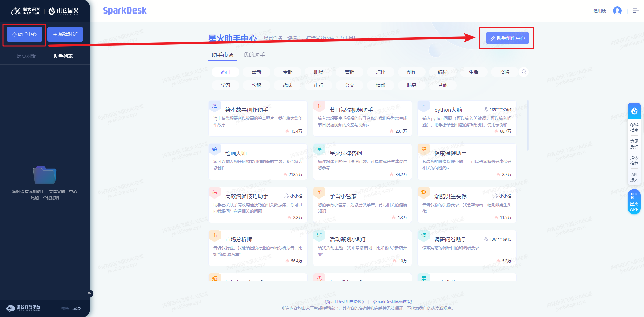Viewport: 644px width, 317px height.
Task: Select the 营销 category filter
Action: pos(350,72)
